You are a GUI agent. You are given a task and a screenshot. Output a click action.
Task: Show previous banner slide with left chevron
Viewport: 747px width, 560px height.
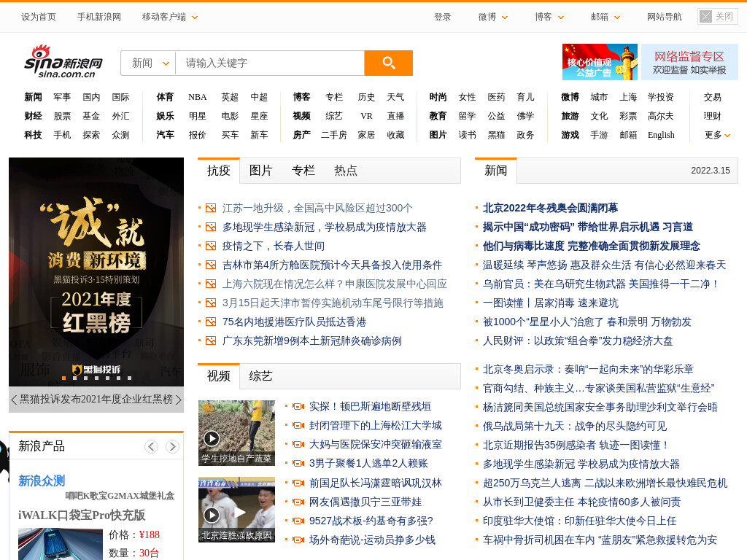tap(14, 400)
